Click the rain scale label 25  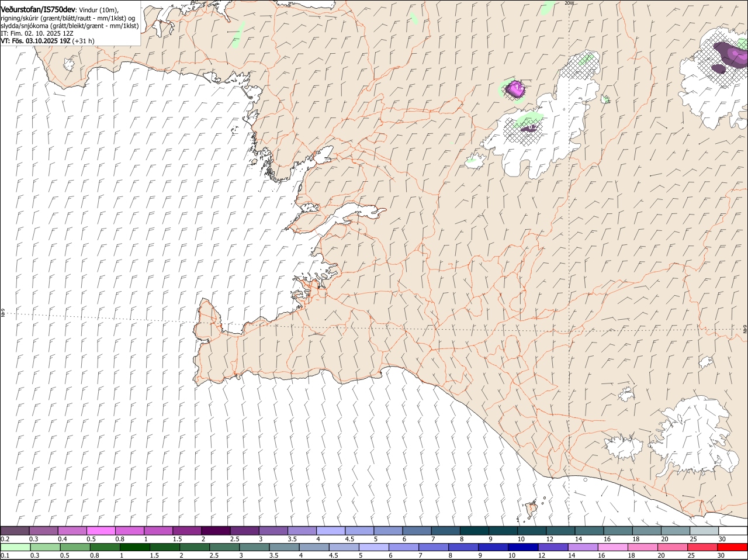pos(693,555)
